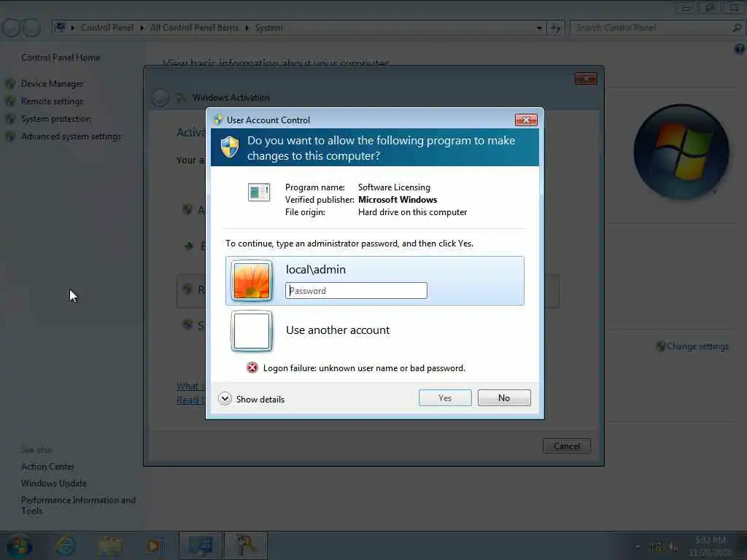Expand Show details chevron

(x=225, y=399)
